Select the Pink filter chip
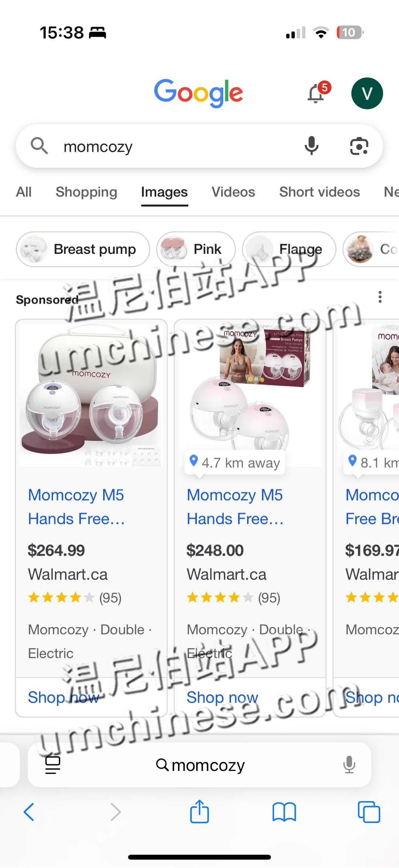The width and height of the screenshot is (399, 868). coord(196,249)
